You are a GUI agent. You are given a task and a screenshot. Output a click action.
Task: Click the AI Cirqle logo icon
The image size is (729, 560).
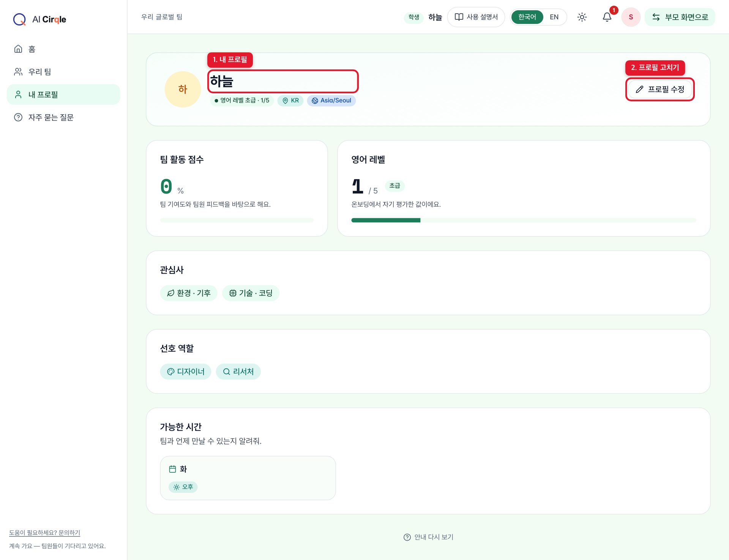coord(19,19)
